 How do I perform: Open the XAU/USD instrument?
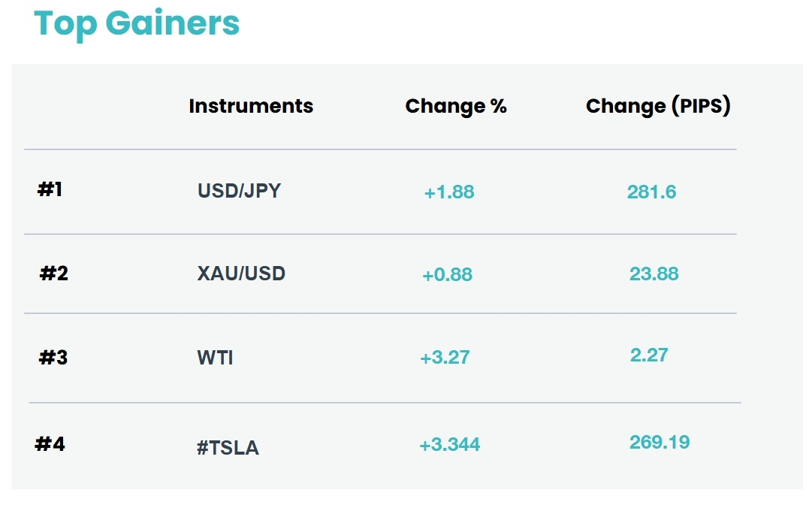pyautogui.click(x=241, y=274)
